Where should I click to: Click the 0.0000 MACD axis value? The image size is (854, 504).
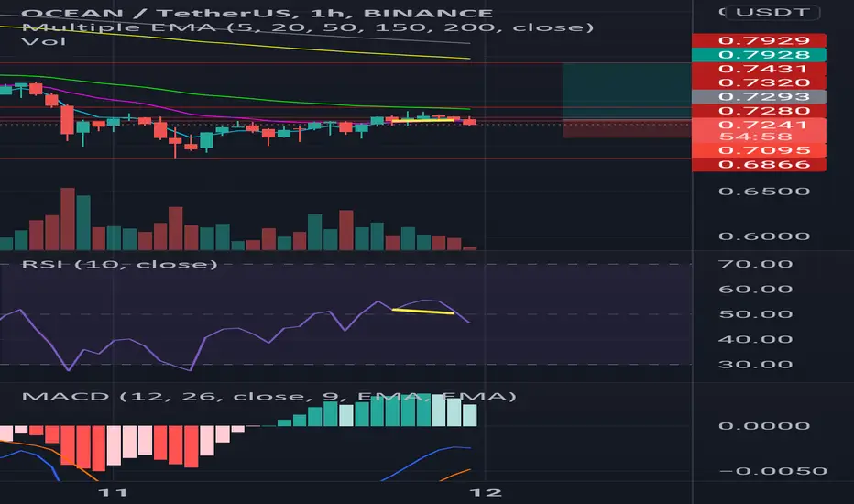pos(764,426)
